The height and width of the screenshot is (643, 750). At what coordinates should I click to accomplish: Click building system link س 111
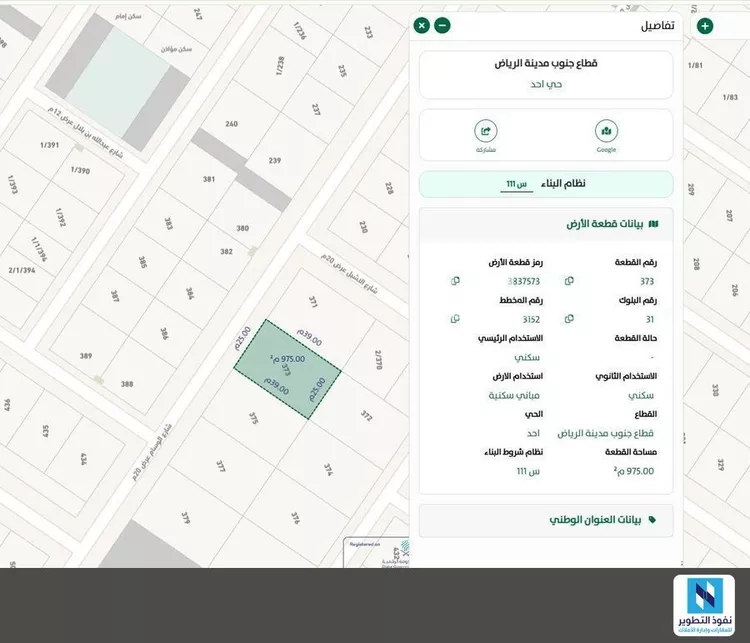coord(517,184)
